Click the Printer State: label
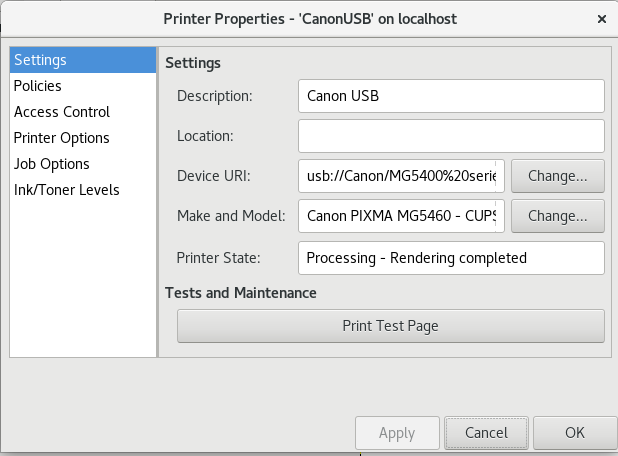The image size is (618, 456). (219, 258)
